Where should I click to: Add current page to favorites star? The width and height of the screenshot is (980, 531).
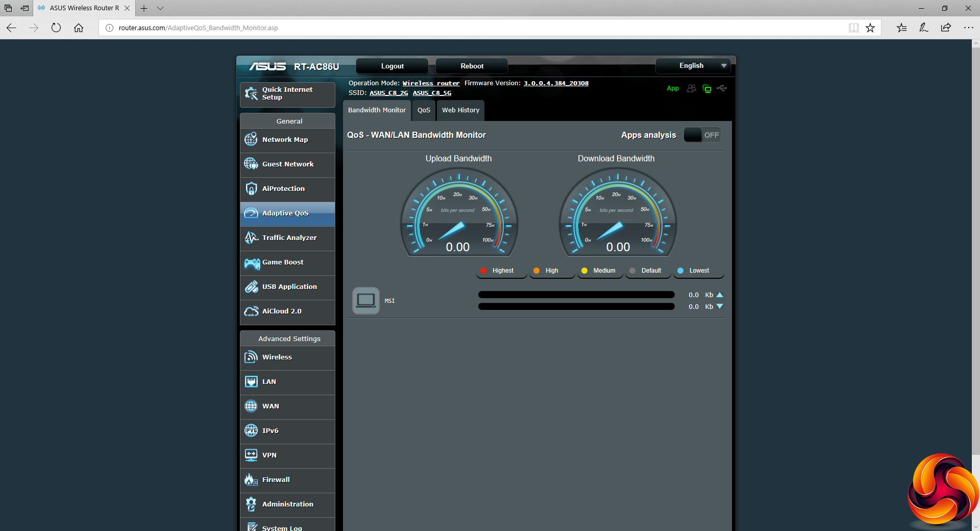tap(870, 28)
